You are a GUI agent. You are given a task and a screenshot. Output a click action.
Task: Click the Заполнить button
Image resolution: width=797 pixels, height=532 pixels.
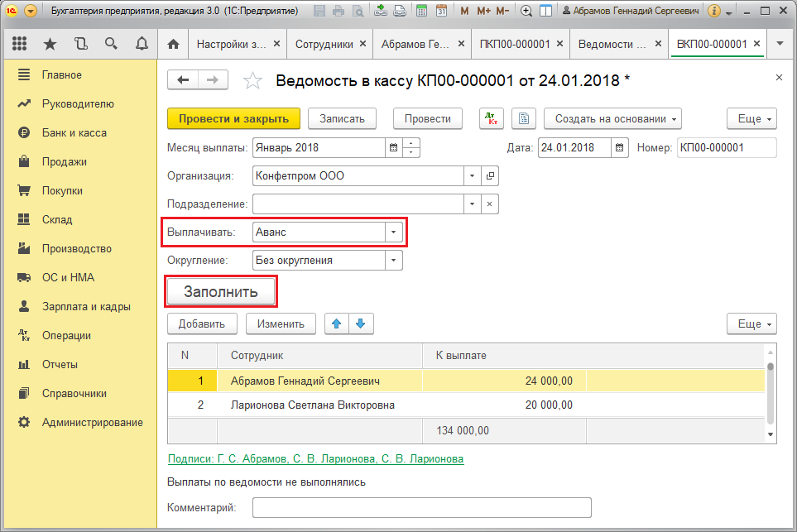coord(221,292)
